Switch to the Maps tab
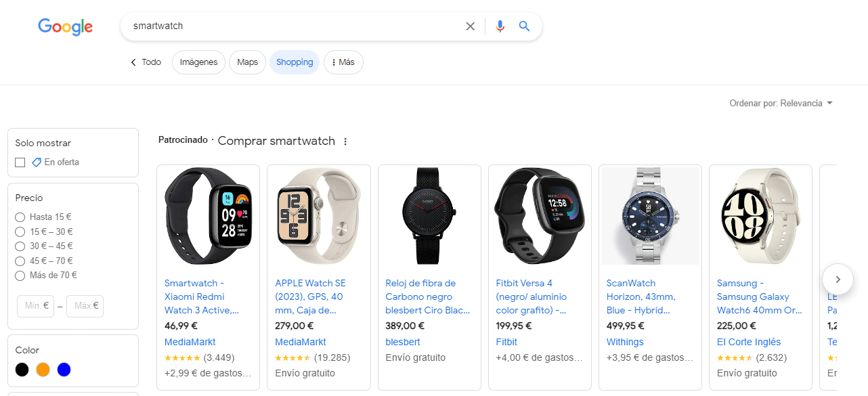Screen dimensions: 868x396 [x=247, y=62]
